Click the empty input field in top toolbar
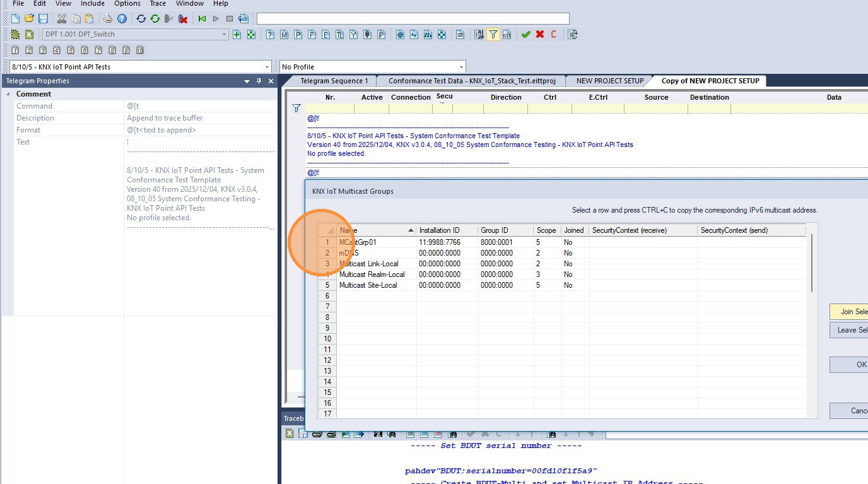The image size is (868, 484). [x=413, y=19]
